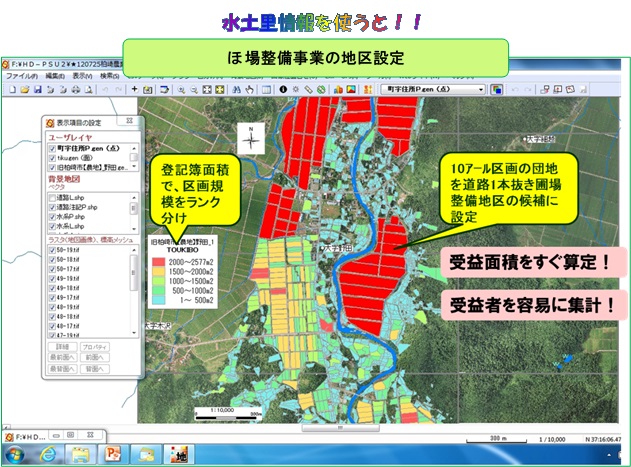Select the 48-18.tif raster entry
Viewport: 631px width, 467px height.
point(68,317)
